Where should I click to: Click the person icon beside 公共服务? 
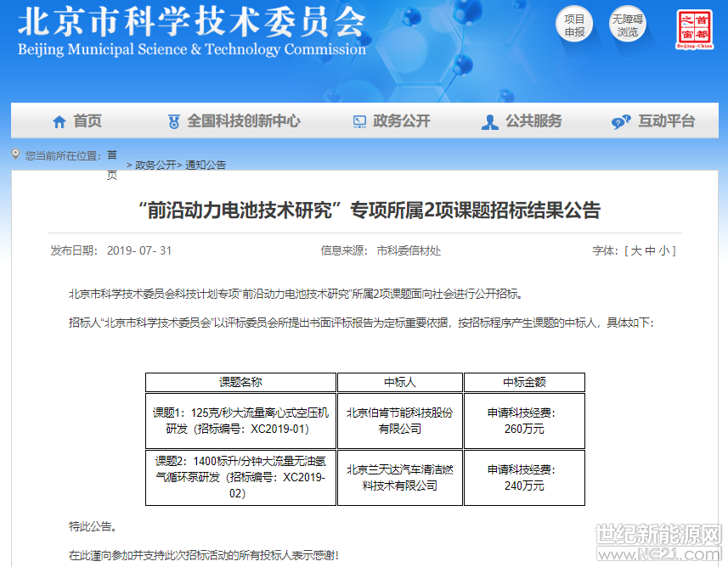pos(490,122)
